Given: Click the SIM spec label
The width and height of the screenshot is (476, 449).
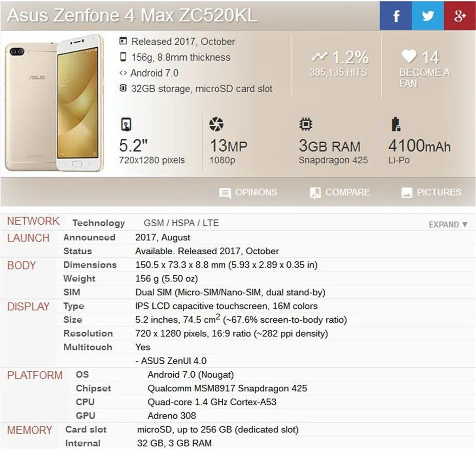Looking at the screenshot, I should click(72, 292).
